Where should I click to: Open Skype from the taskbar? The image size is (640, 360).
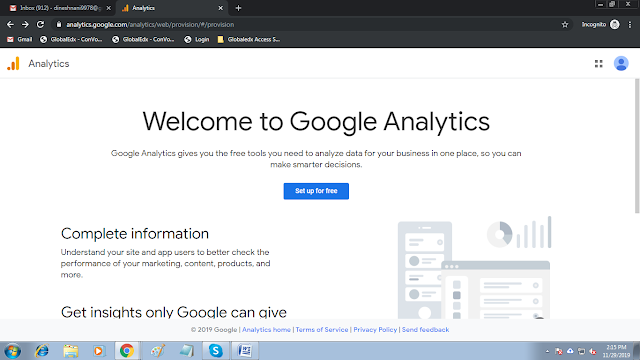[x=216, y=351]
